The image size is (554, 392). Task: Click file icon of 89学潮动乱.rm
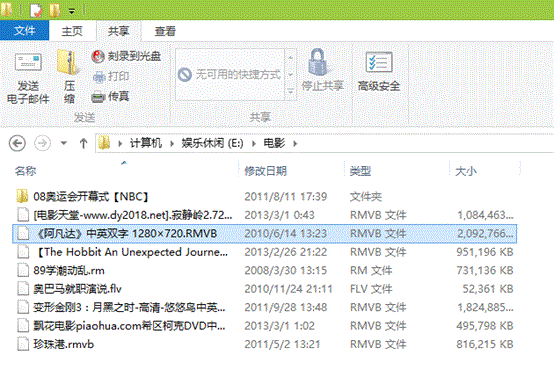pyautogui.click(x=23, y=270)
